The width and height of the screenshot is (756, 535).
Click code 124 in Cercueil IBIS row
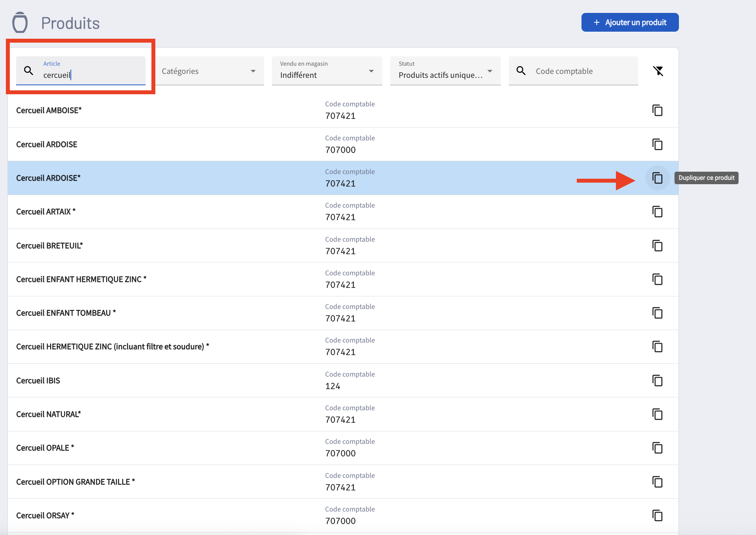tap(333, 386)
